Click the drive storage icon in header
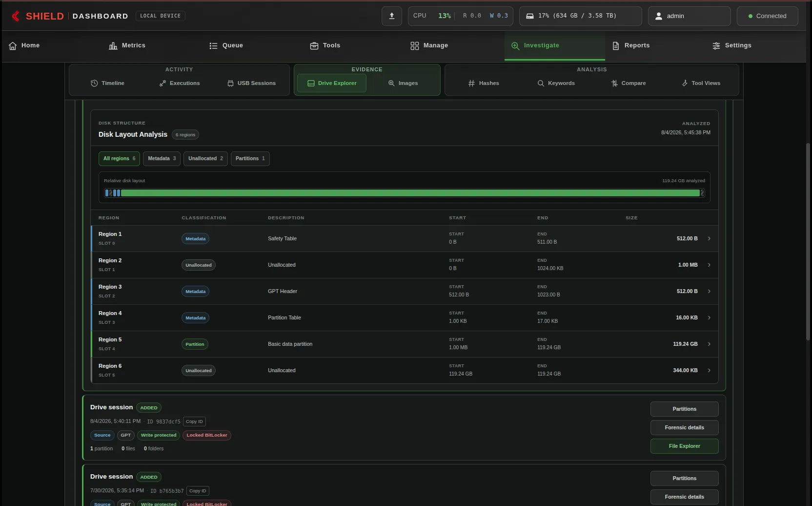This screenshot has width=812, height=506. (529, 16)
